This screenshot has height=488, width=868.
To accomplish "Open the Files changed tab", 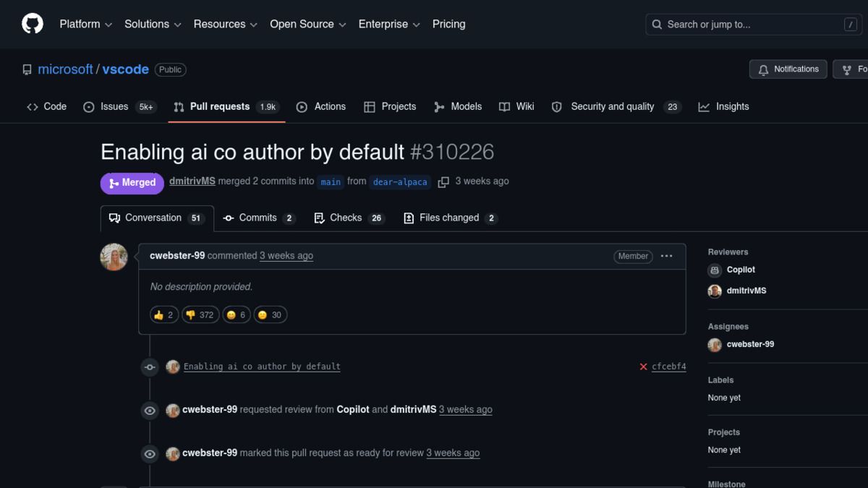I will pos(450,218).
